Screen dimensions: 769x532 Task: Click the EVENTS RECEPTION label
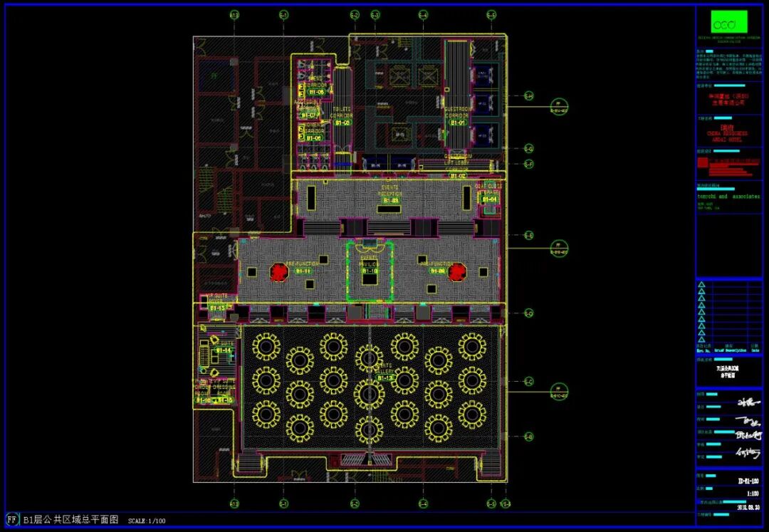(390, 191)
